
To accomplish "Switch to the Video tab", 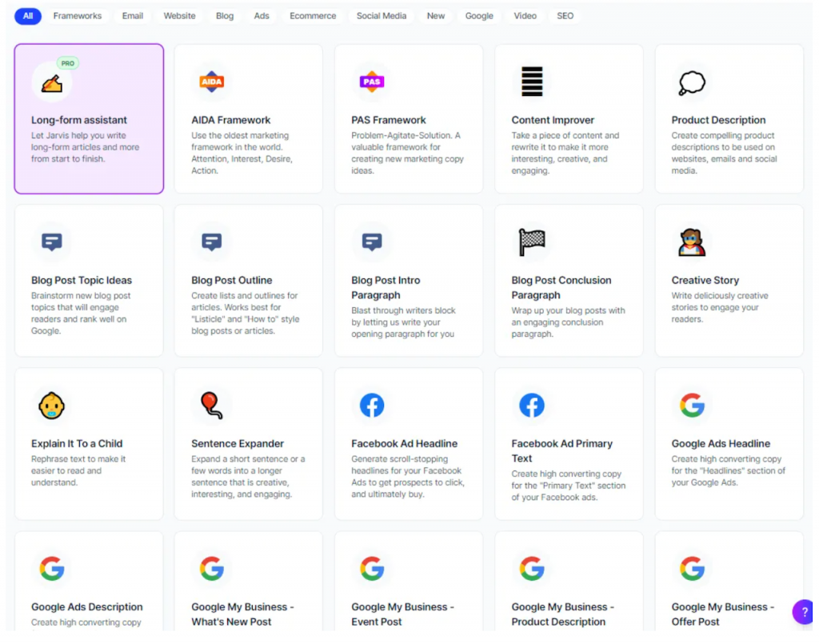I will [525, 16].
